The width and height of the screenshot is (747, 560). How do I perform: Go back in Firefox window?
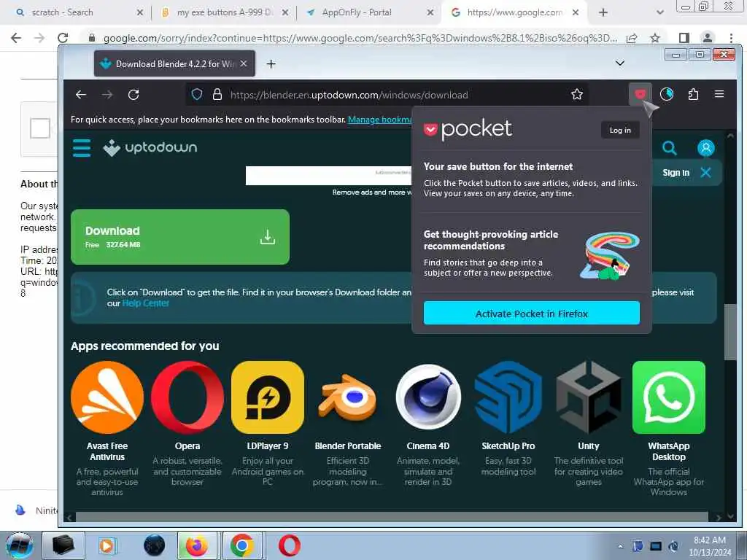pyautogui.click(x=81, y=94)
